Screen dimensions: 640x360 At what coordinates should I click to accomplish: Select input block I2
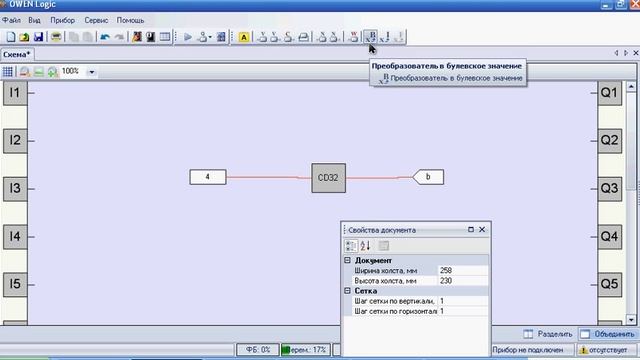point(15,141)
